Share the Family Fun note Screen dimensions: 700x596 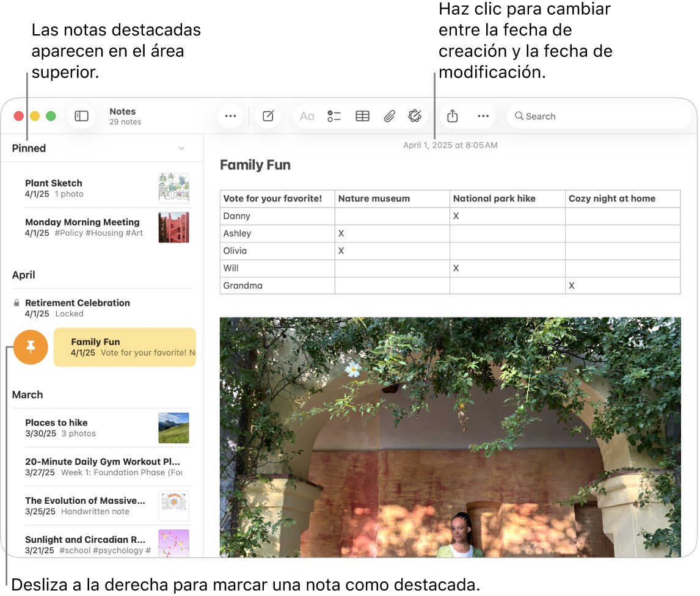point(452,115)
